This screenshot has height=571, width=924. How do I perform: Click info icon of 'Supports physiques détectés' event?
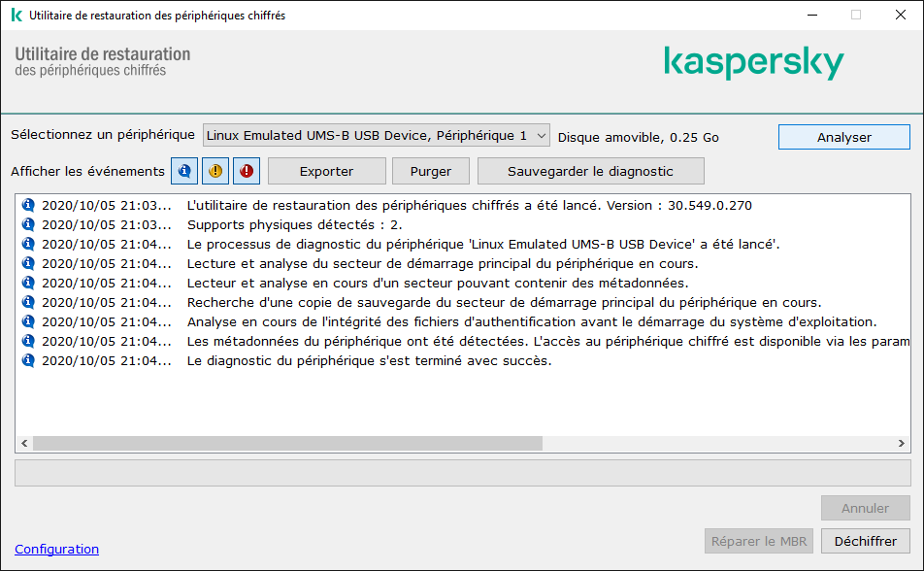[x=28, y=224]
